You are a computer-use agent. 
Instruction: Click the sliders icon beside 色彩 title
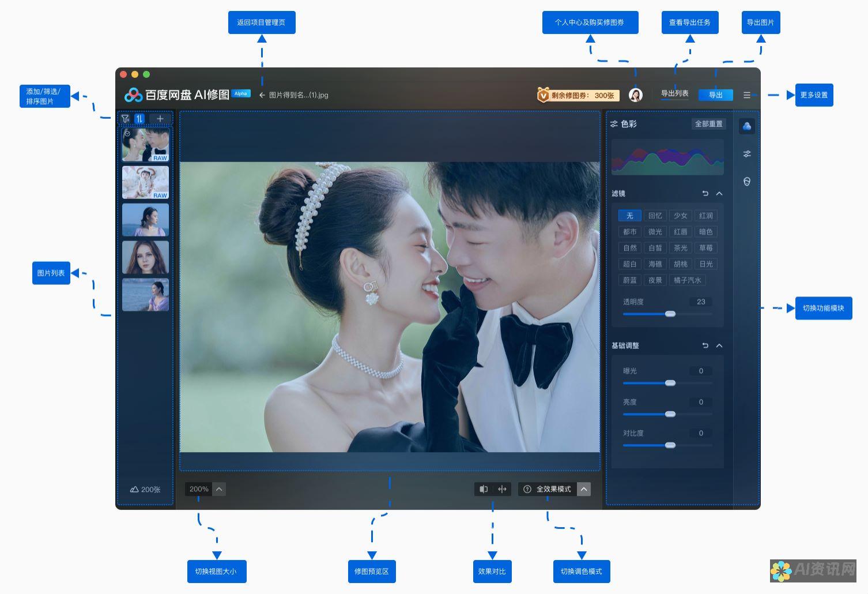614,124
